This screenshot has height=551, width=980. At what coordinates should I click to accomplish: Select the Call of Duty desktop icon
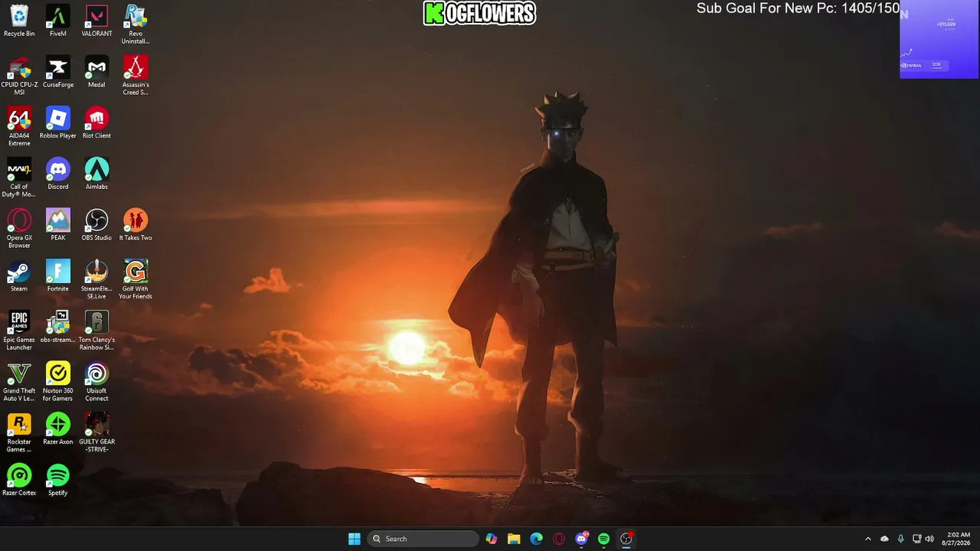click(19, 178)
